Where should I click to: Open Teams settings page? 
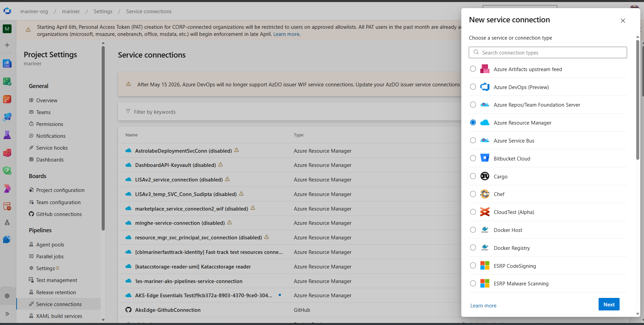pyautogui.click(x=43, y=112)
